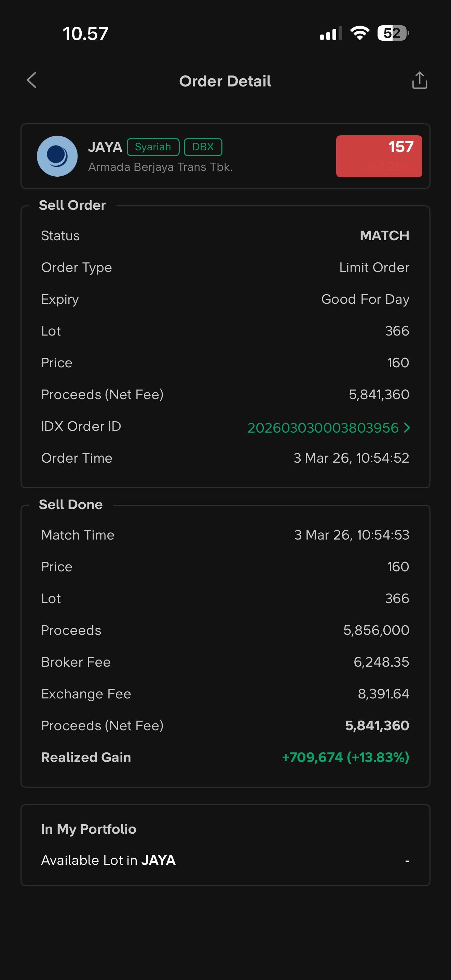Tap the Order Detail title
Screen dimensions: 451x980
pos(225,81)
